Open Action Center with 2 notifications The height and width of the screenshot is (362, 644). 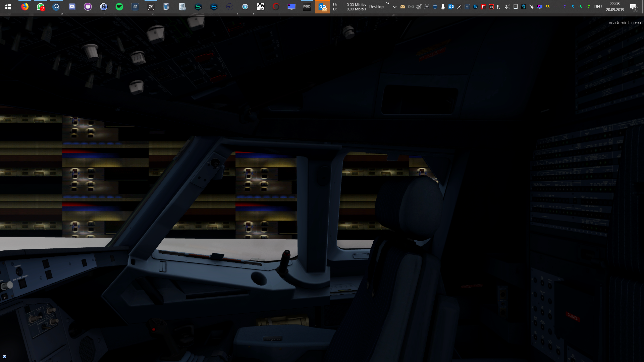click(633, 7)
